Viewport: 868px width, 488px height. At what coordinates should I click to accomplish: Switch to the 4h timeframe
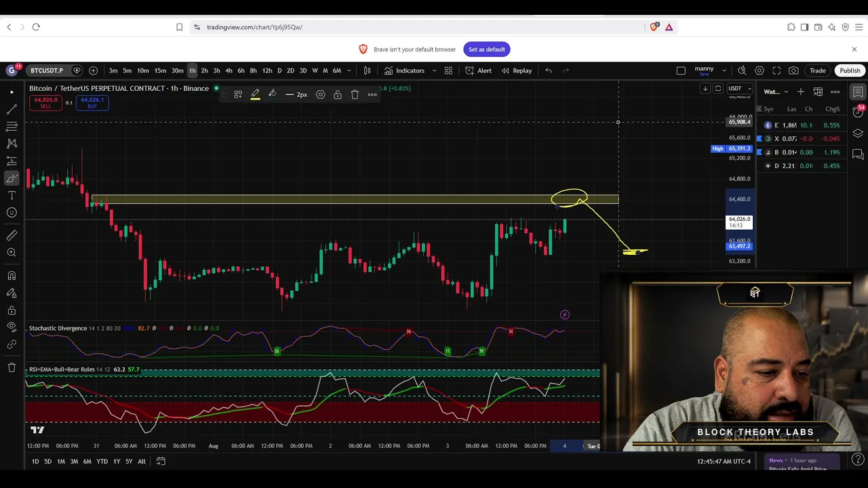coord(229,70)
